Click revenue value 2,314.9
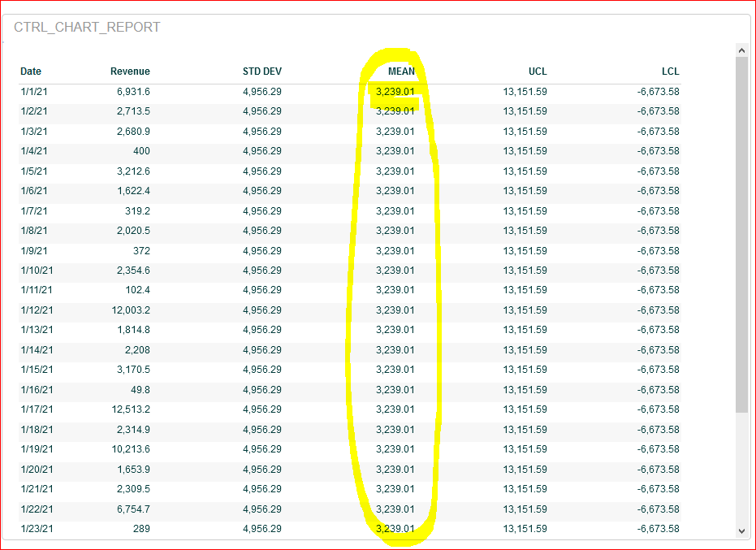 (133, 430)
